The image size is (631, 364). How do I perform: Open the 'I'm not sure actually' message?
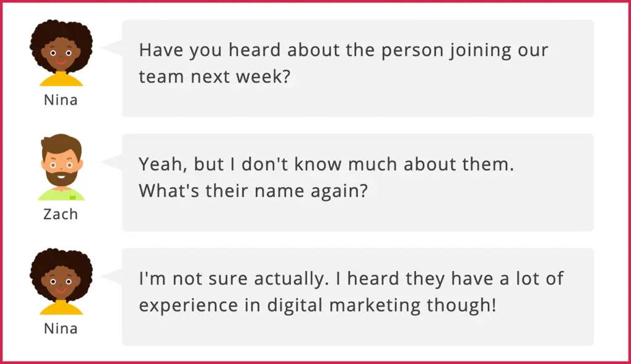tap(358, 297)
